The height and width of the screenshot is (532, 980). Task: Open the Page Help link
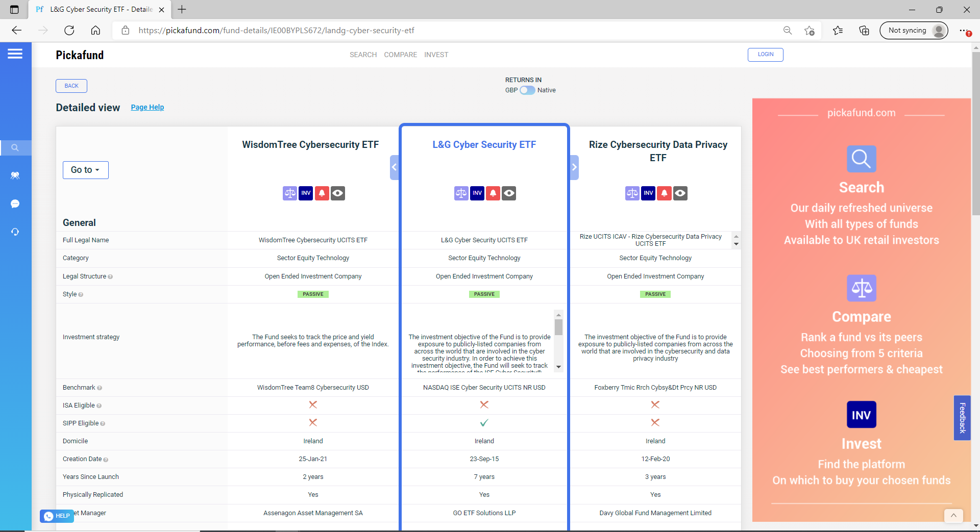coord(148,107)
